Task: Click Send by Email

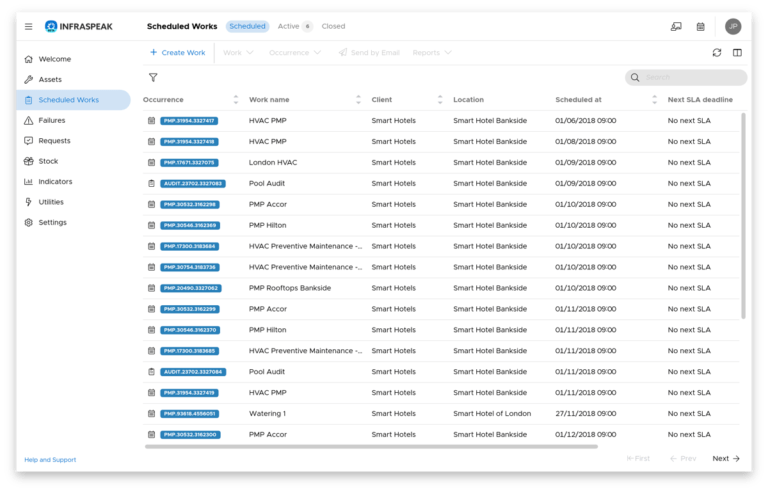Action: (x=369, y=52)
